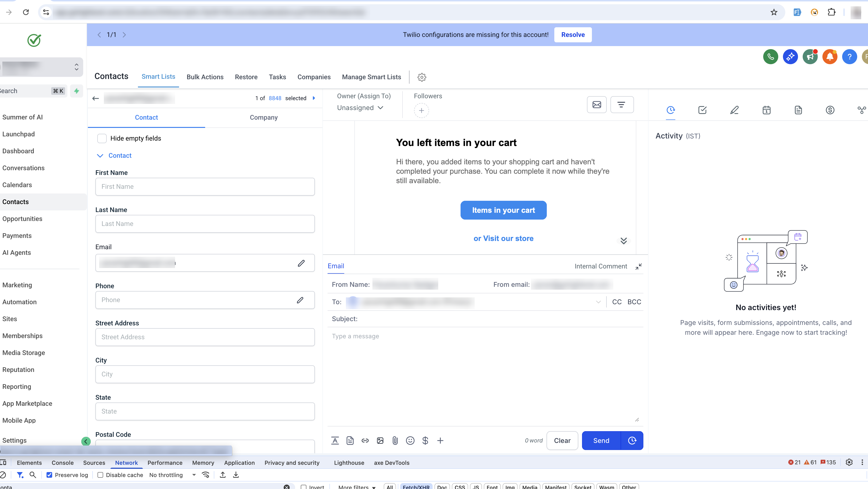Click the emoji picker icon
Screen dimensions: 868x489
(410, 440)
